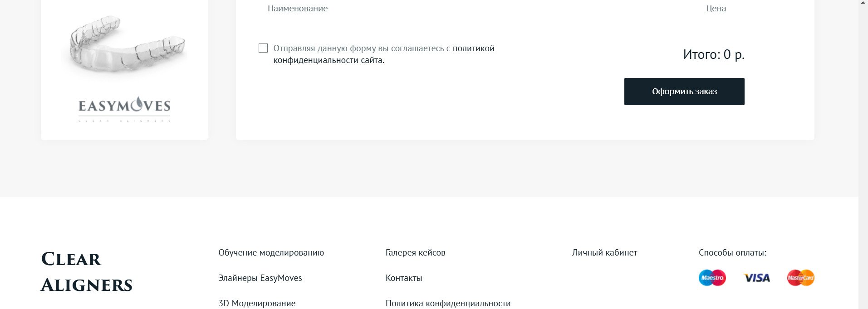Go to "Элайнеры EasyMoves" page

point(260,278)
